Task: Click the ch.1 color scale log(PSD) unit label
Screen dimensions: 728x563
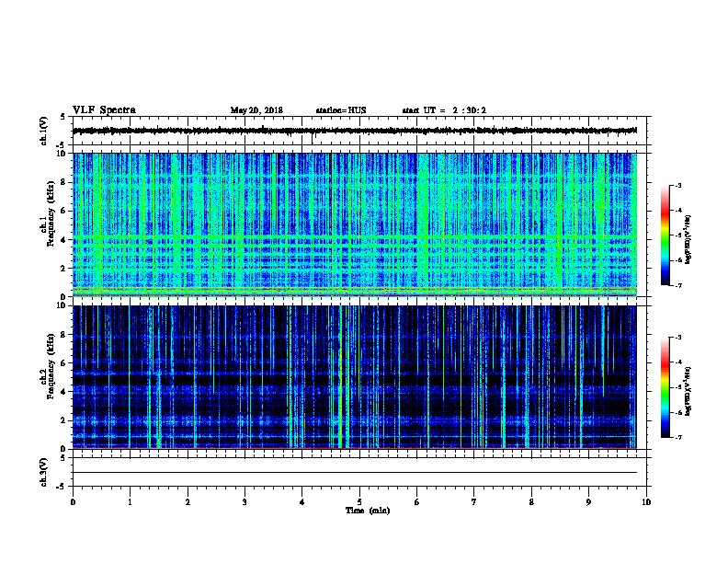Action: pyautogui.click(x=688, y=239)
